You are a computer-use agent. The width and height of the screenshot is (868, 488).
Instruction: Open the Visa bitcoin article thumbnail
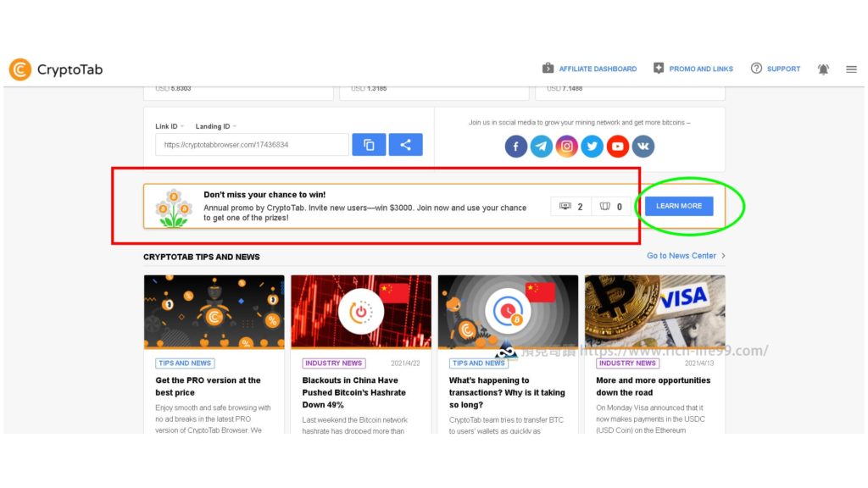(655, 312)
